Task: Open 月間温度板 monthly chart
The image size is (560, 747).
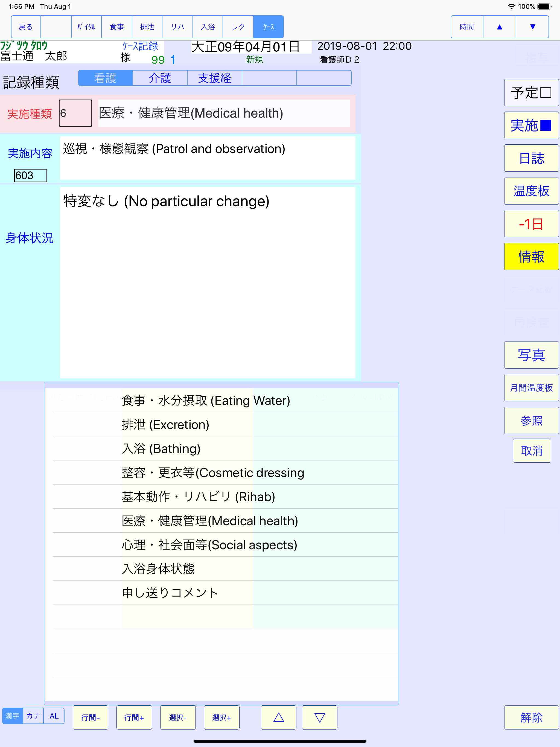Action: click(531, 388)
